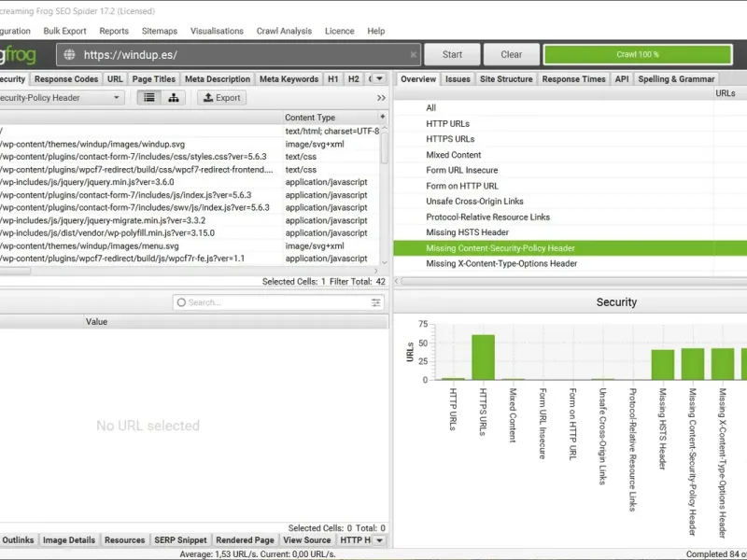Select Missing HSTS Header row
The height and width of the screenshot is (560, 747).
[570, 232]
